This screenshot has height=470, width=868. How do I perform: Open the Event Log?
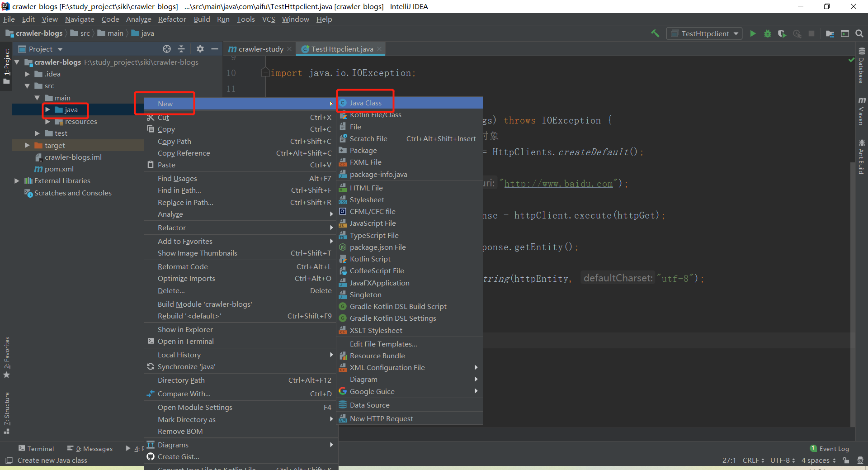pos(830,449)
